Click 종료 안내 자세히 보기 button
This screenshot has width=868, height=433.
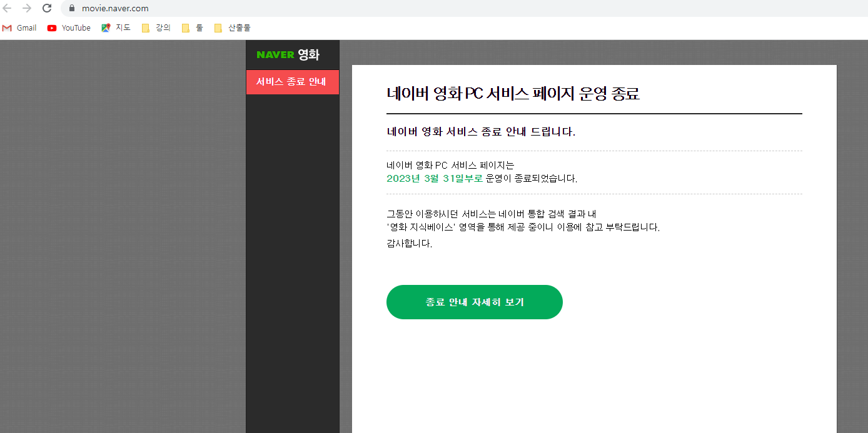click(475, 302)
